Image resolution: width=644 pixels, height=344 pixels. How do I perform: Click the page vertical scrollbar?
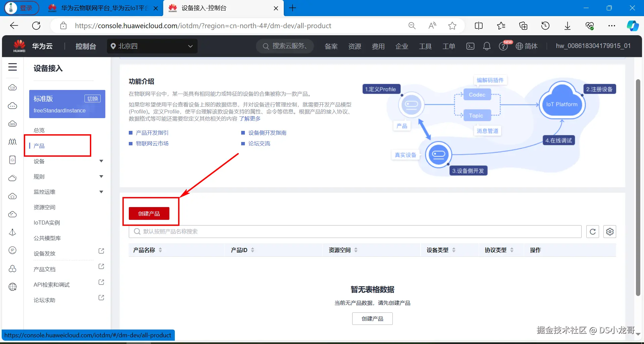pos(638,188)
